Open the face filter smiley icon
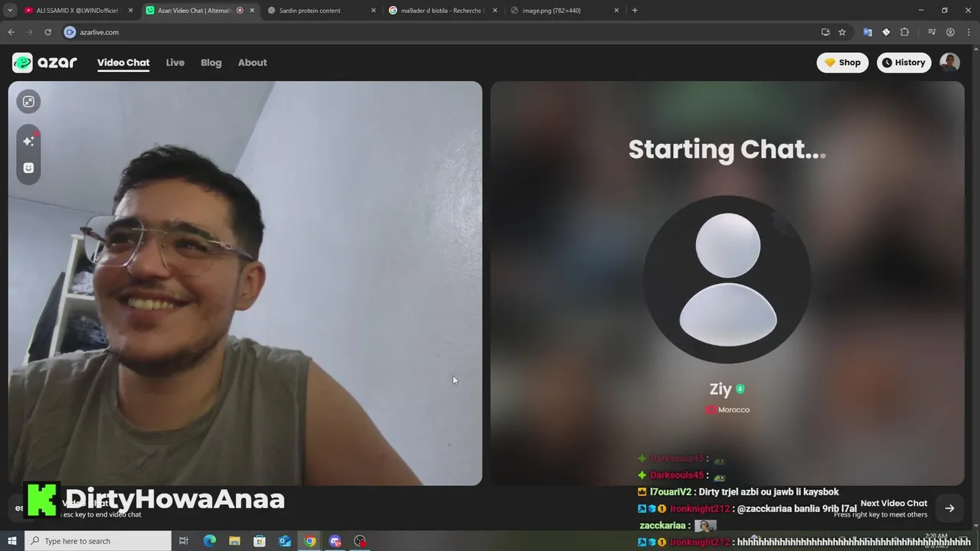The width and height of the screenshot is (980, 551). 28,168
